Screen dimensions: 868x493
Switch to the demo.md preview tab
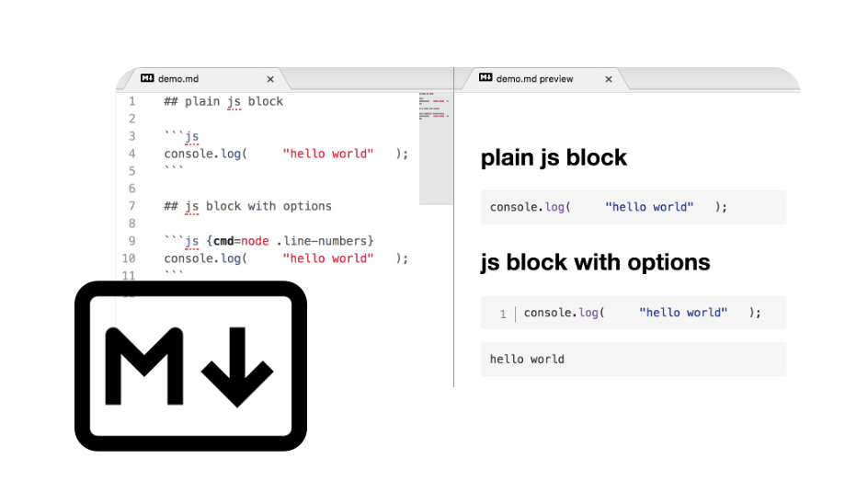pos(534,80)
